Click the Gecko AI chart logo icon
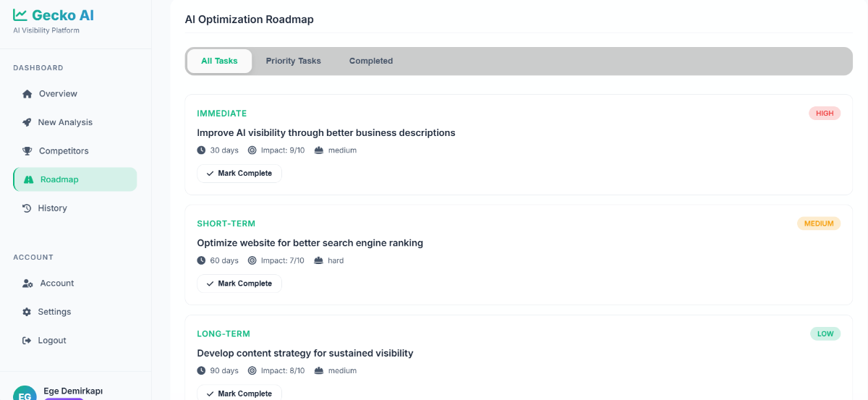 pyautogui.click(x=20, y=14)
